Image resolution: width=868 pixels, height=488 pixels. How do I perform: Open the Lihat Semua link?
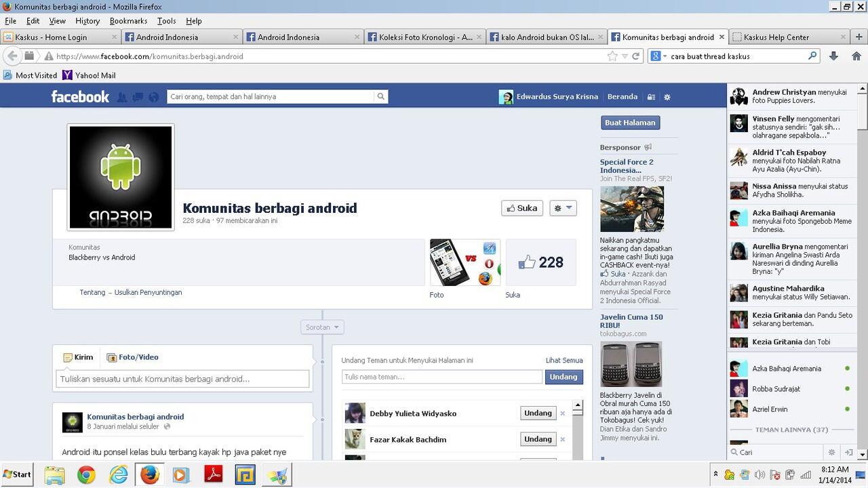pos(564,361)
